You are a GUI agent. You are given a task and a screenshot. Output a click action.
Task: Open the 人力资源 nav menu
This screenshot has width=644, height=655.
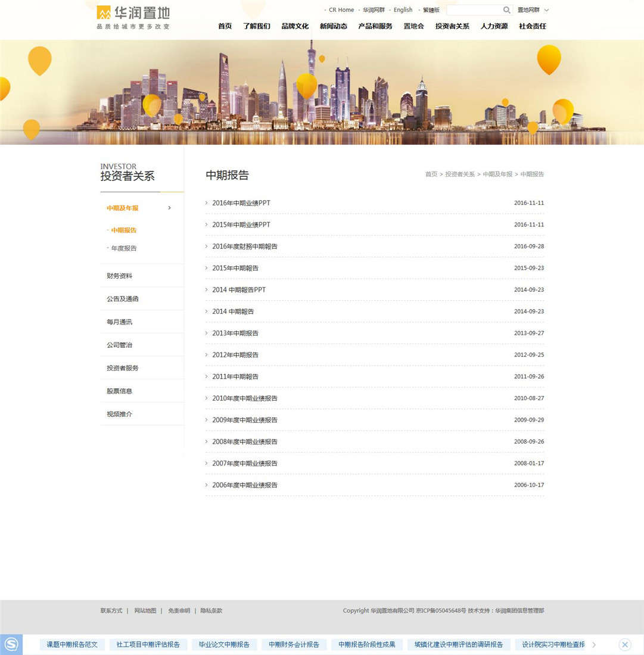494,26
